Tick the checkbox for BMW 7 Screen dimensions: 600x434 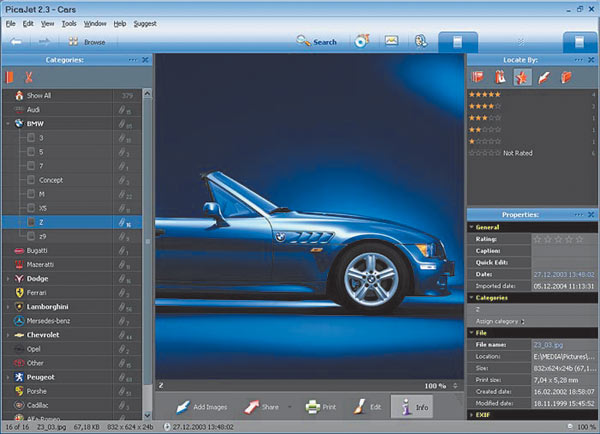click(31, 166)
